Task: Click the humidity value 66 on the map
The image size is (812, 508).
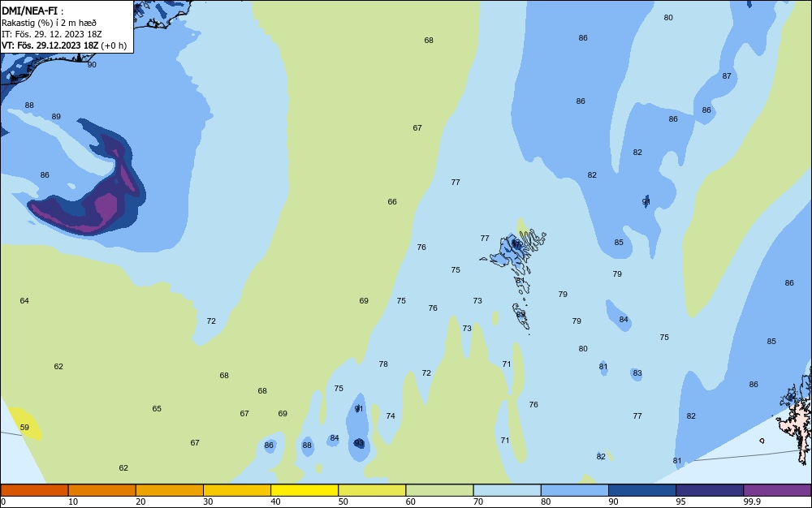Action: coord(392,202)
